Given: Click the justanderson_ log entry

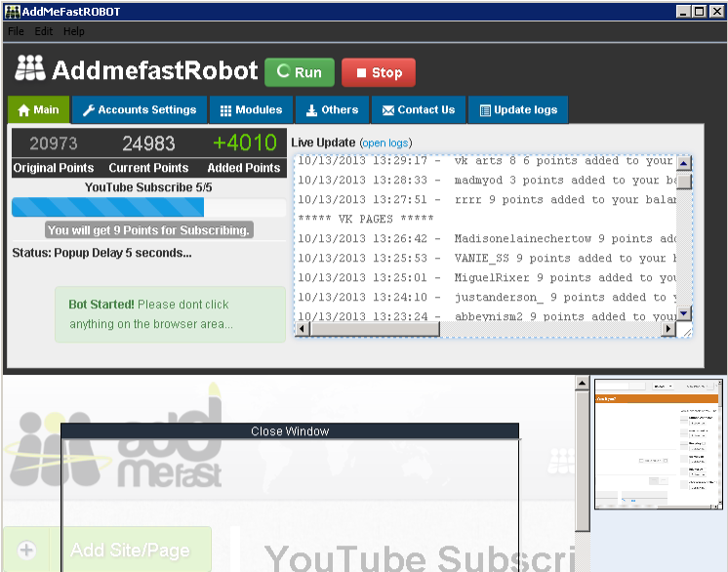Looking at the screenshot, I should pyautogui.click(x=487, y=297).
